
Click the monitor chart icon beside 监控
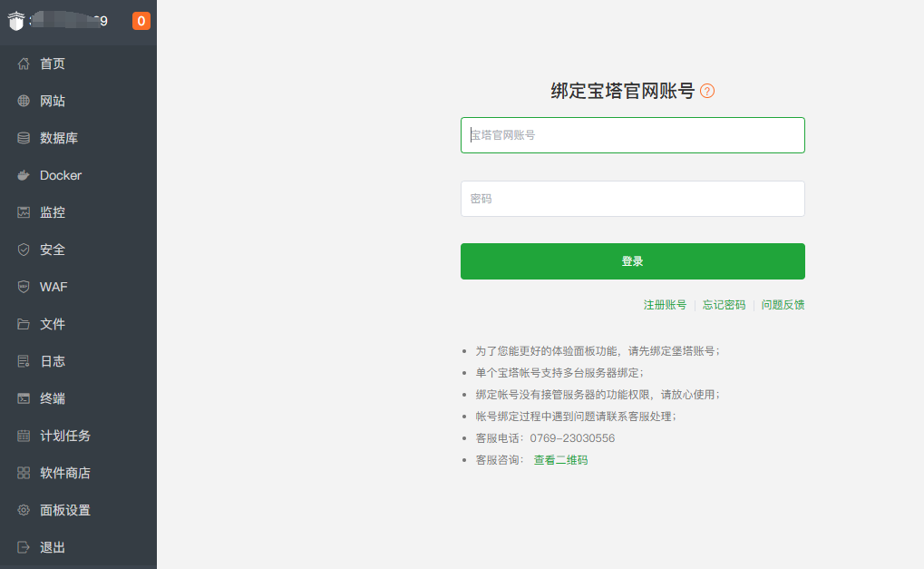[24, 212]
